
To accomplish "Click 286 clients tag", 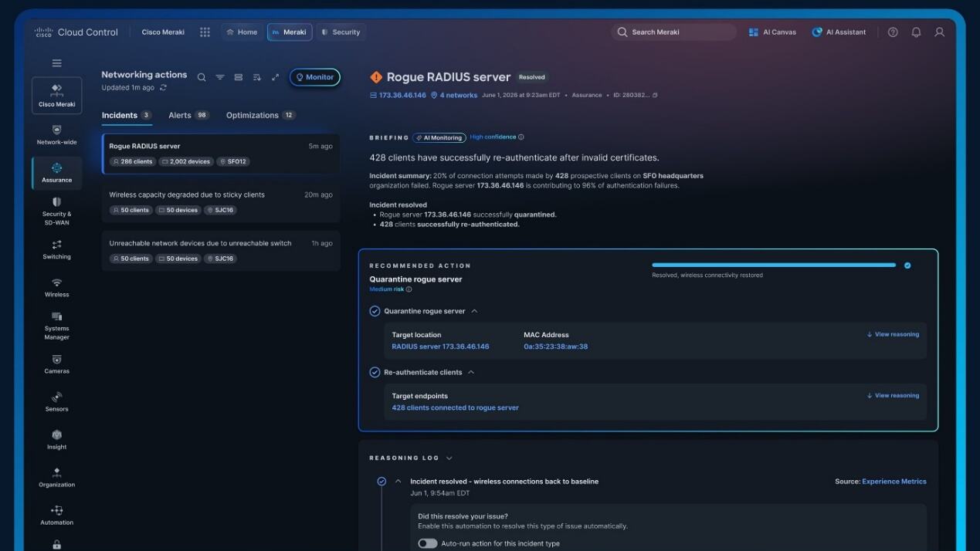I will (132, 162).
